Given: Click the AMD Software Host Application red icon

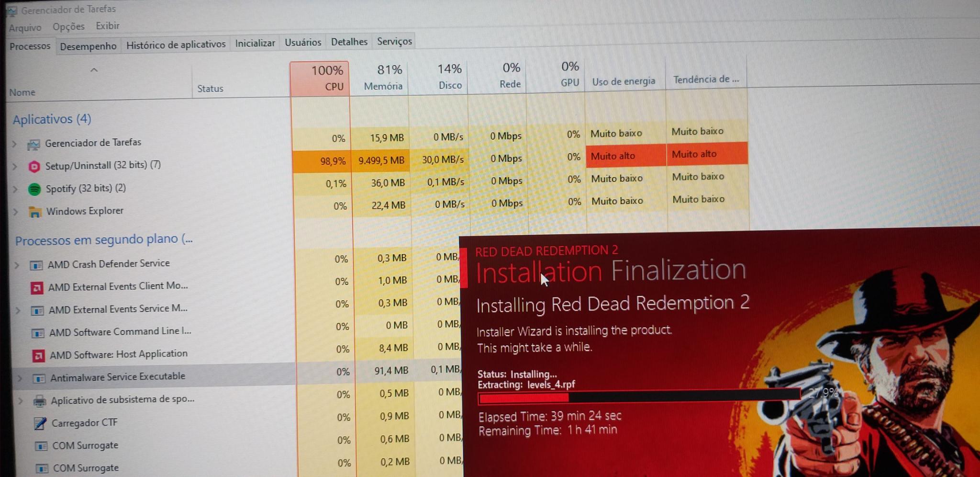Looking at the screenshot, I should pyautogui.click(x=38, y=355).
